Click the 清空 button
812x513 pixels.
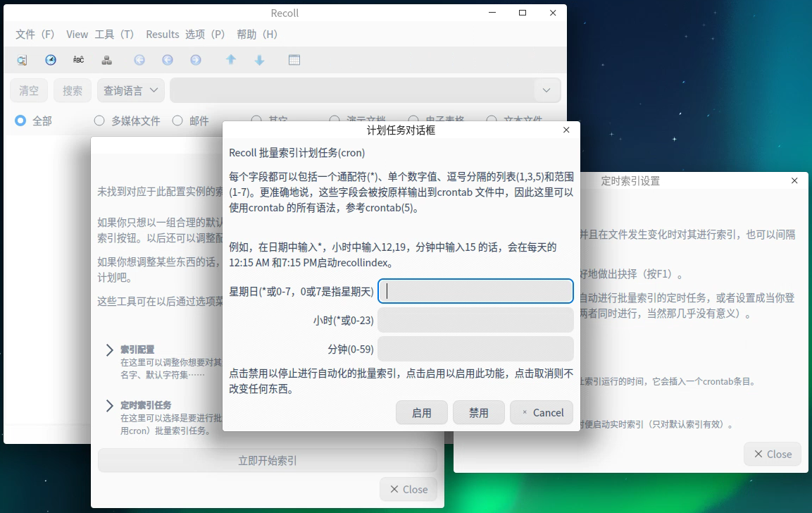(x=29, y=91)
